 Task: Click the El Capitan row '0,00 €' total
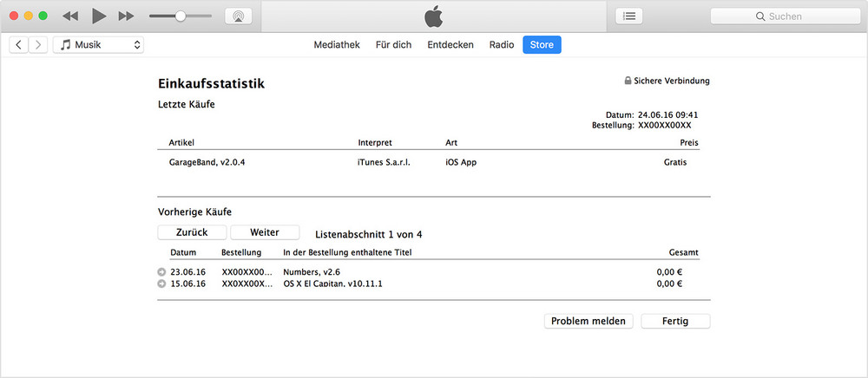click(x=669, y=283)
